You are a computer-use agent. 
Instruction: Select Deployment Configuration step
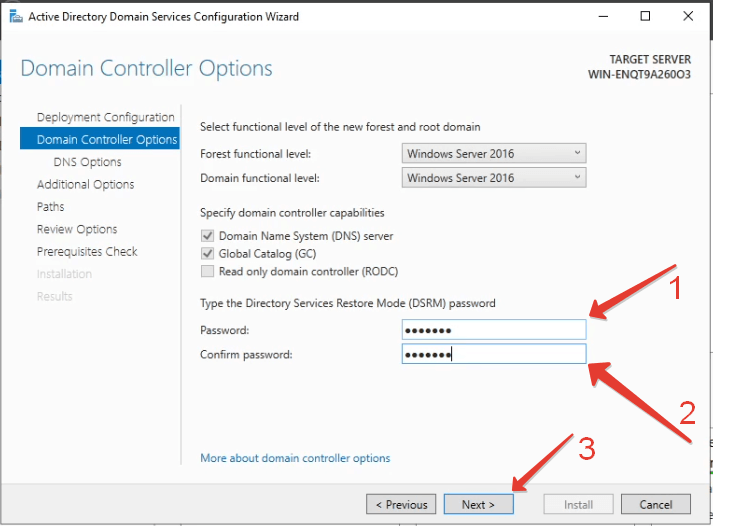tap(106, 117)
